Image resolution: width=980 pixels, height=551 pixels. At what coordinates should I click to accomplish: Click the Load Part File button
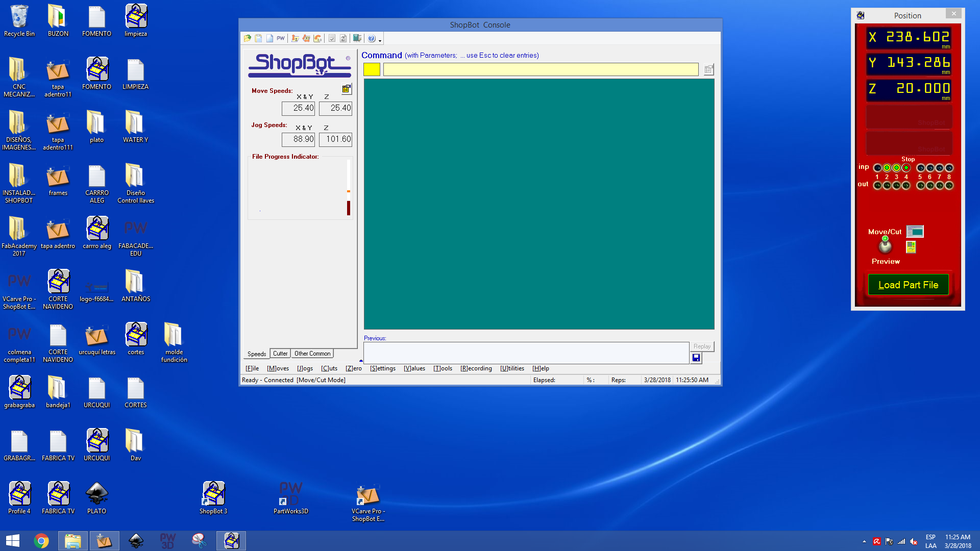pyautogui.click(x=908, y=285)
